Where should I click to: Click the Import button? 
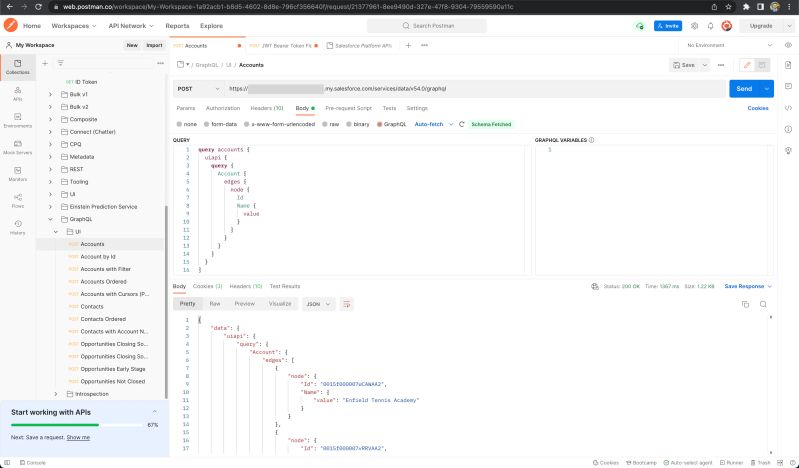(x=154, y=45)
